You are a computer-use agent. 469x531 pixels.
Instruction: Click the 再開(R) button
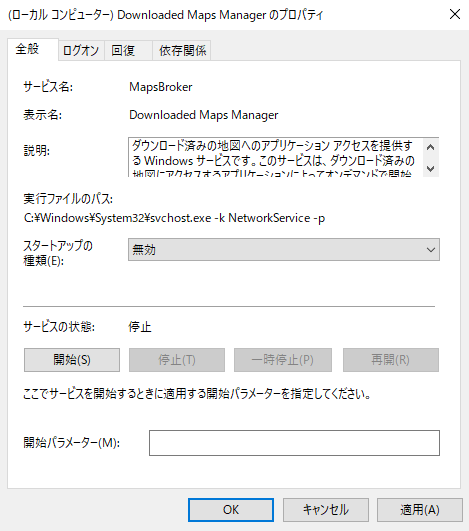coord(391,360)
